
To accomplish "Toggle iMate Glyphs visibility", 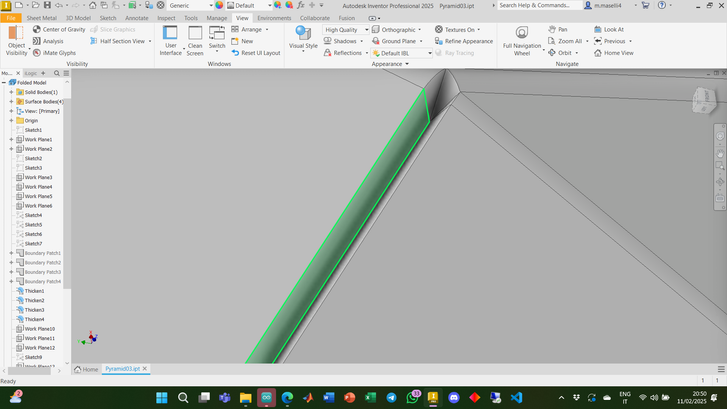I will coord(54,53).
